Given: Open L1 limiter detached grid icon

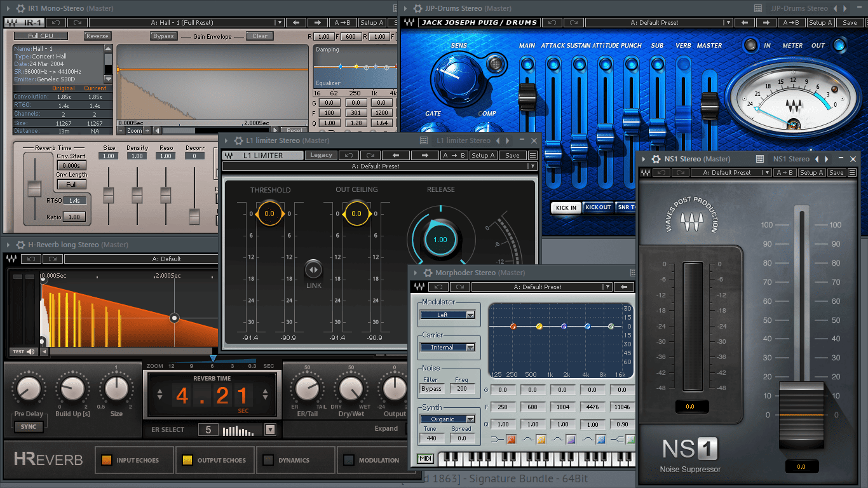Looking at the screenshot, I should (424, 140).
